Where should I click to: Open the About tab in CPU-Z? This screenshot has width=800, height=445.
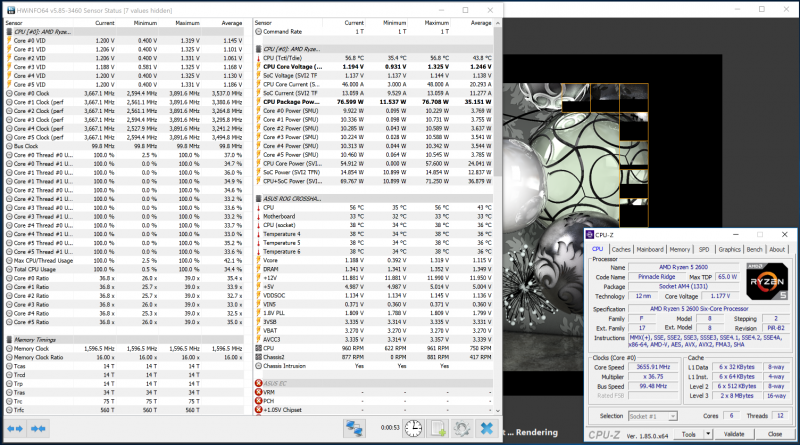(777, 249)
